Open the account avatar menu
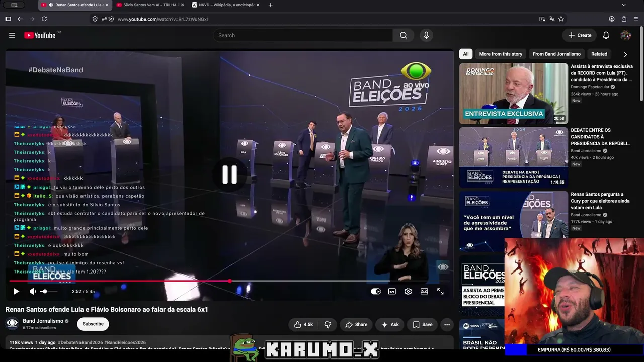The image size is (644, 362). coord(626,35)
